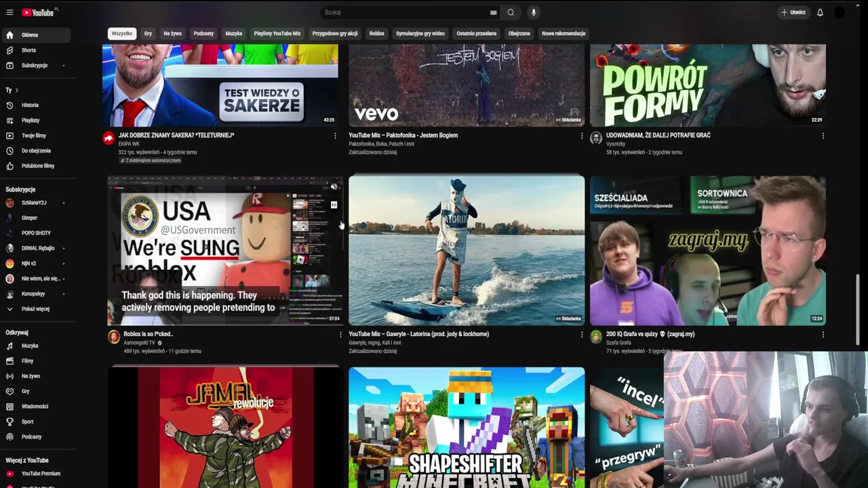Open the JAMAL rewolucje thumbnail

coord(225,428)
